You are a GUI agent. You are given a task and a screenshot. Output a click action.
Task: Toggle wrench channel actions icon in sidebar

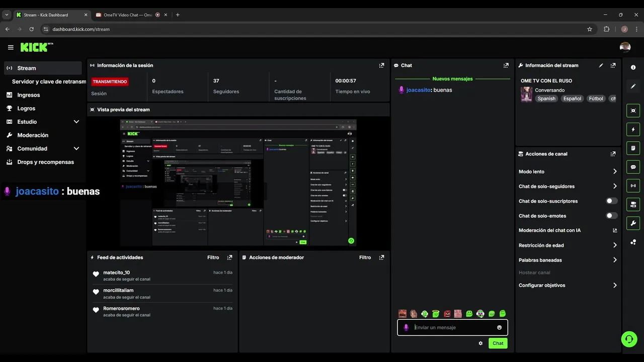click(x=633, y=223)
